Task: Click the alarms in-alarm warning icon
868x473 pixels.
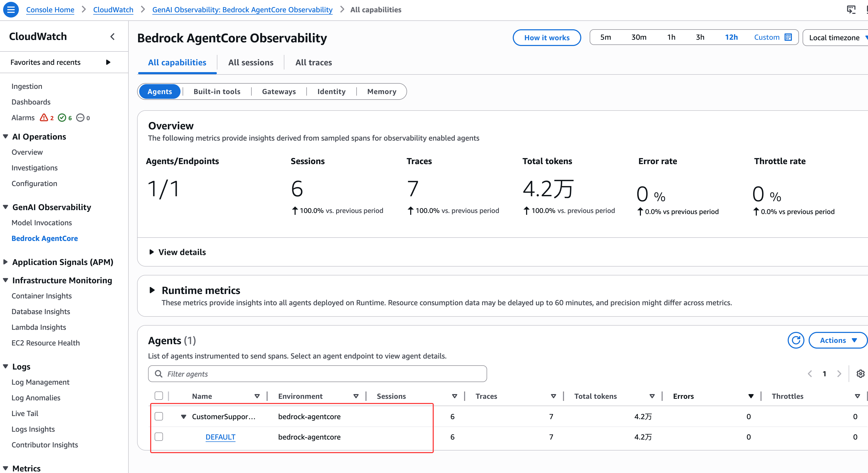Action: (x=44, y=118)
